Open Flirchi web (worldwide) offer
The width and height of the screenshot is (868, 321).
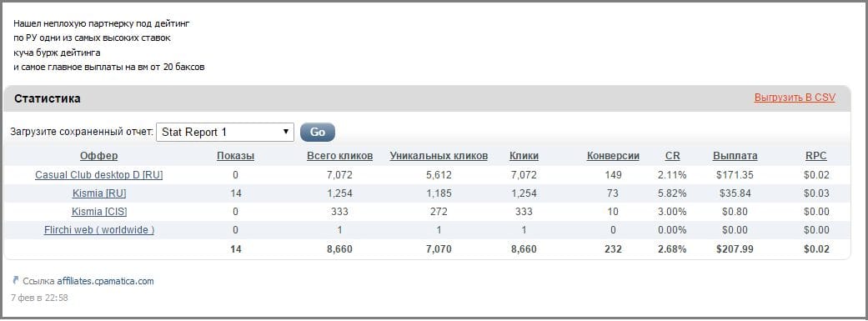(x=99, y=230)
